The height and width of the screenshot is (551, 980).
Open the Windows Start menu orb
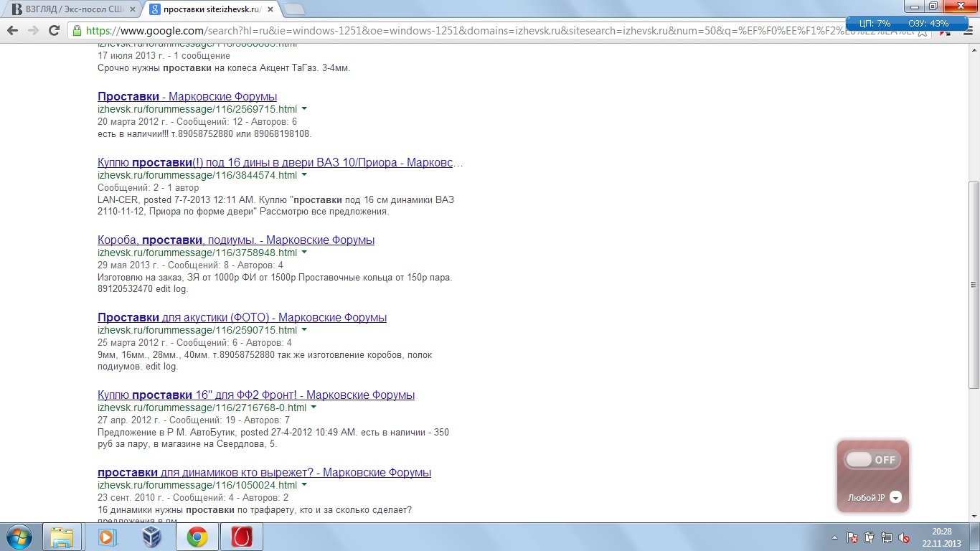(x=18, y=537)
